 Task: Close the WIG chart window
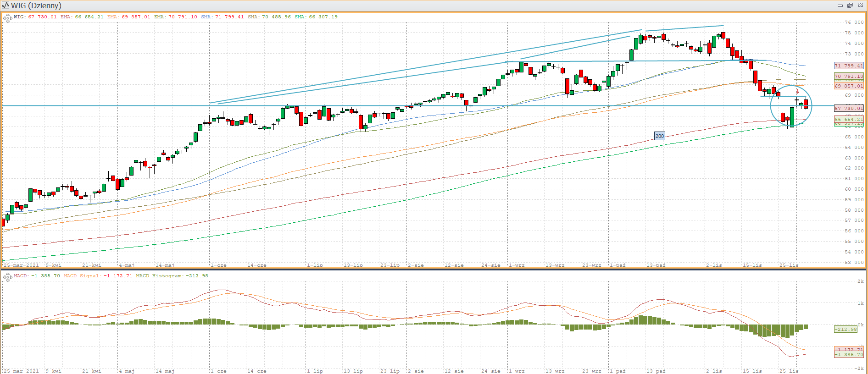pos(860,5)
